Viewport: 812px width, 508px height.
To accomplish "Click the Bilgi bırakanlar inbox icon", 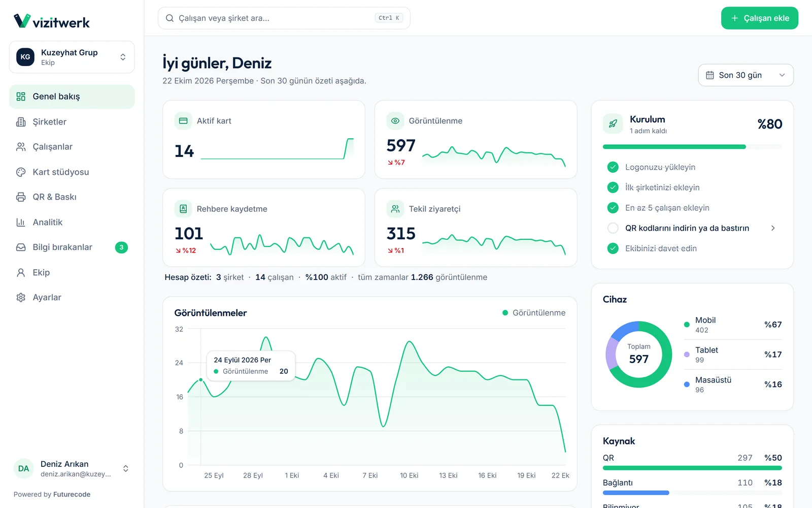I will [x=21, y=247].
